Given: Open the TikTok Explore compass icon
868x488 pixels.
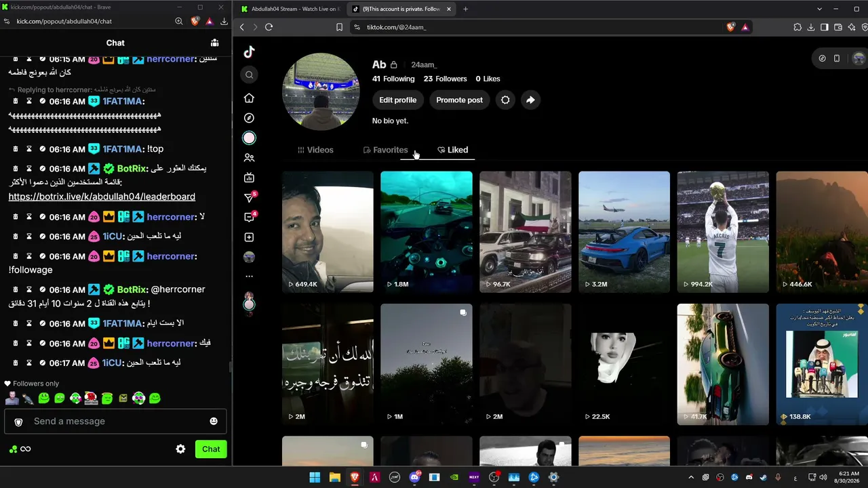Looking at the screenshot, I should click(249, 118).
